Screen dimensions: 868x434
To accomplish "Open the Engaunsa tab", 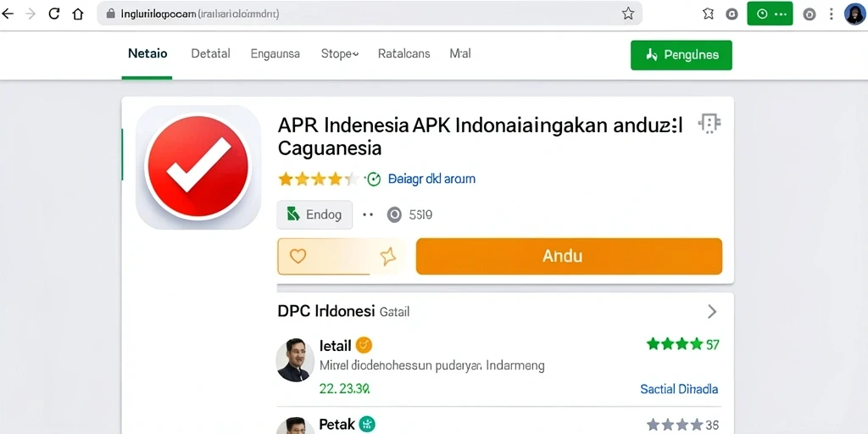I will coord(275,53).
